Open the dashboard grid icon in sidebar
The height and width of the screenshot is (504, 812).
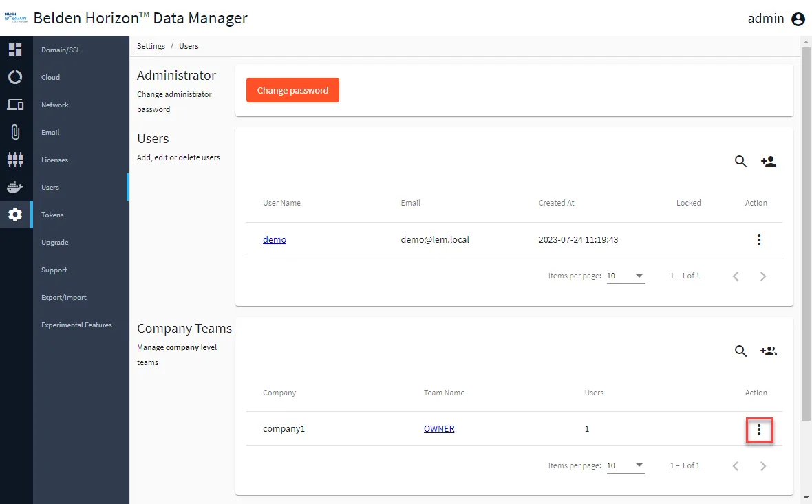15,50
